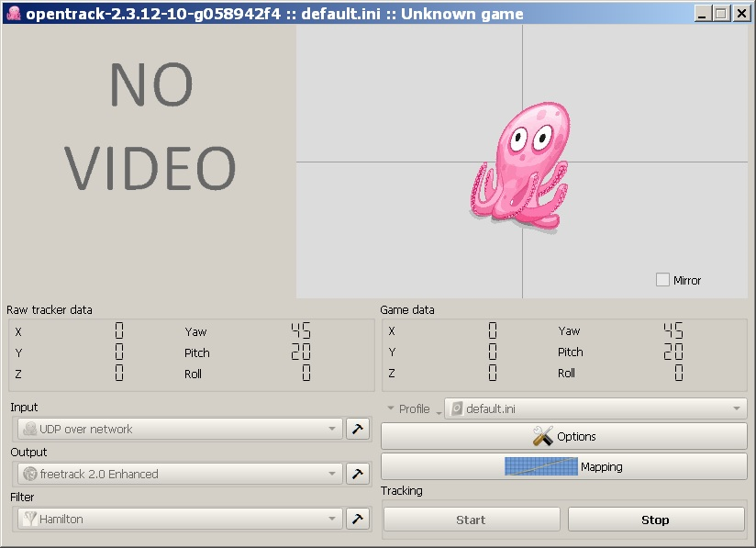
Task: Open Input tracker settings via hammer icon
Action: pos(358,429)
